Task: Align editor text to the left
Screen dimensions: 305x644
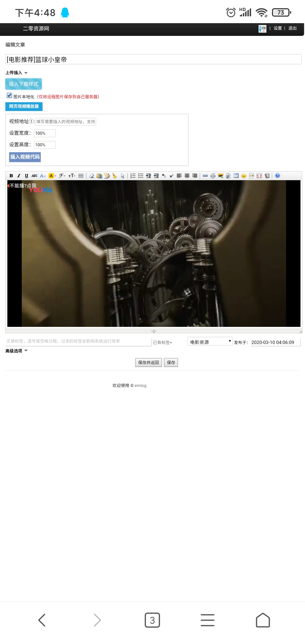Action: 179,176
